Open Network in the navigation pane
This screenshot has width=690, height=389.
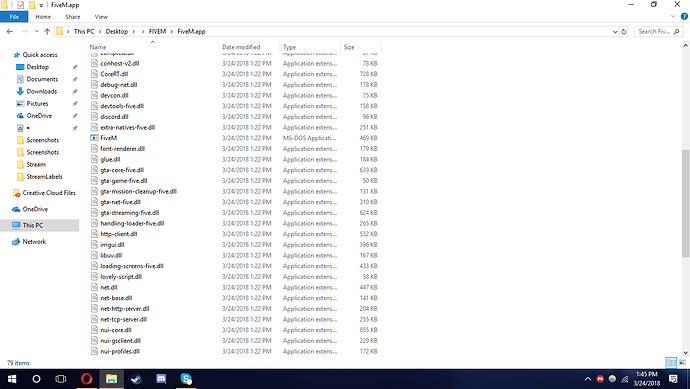point(34,242)
